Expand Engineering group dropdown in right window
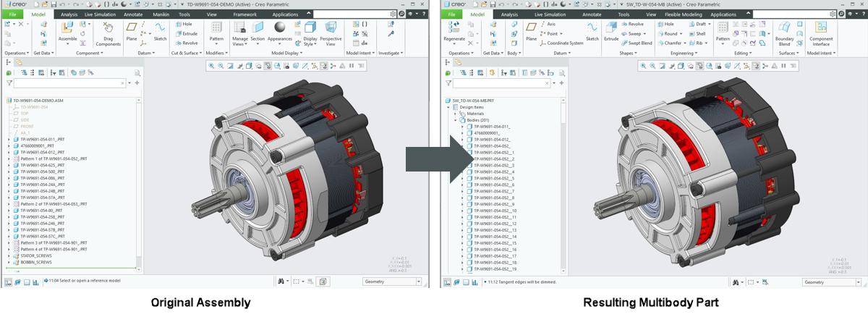This screenshot has width=868, height=317. [684, 53]
